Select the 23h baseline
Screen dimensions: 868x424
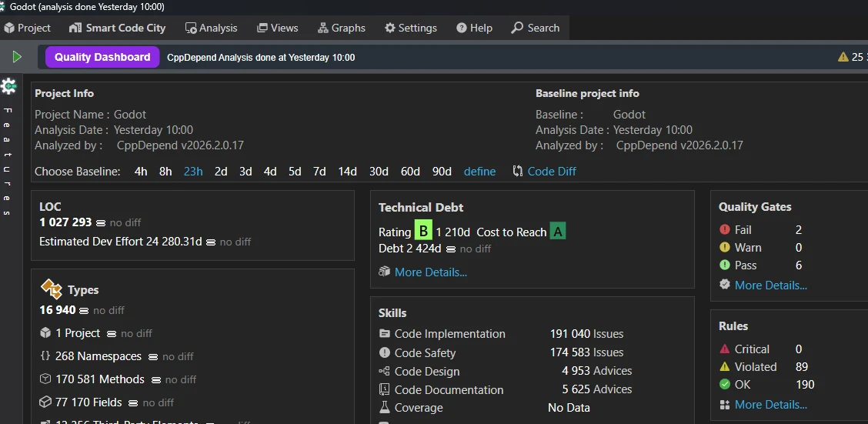tap(193, 172)
